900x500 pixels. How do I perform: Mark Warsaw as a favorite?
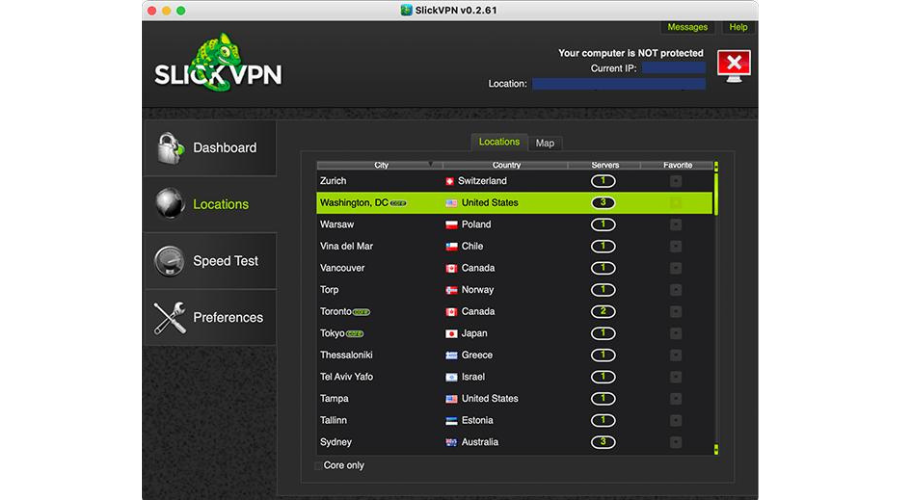click(676, 225)
